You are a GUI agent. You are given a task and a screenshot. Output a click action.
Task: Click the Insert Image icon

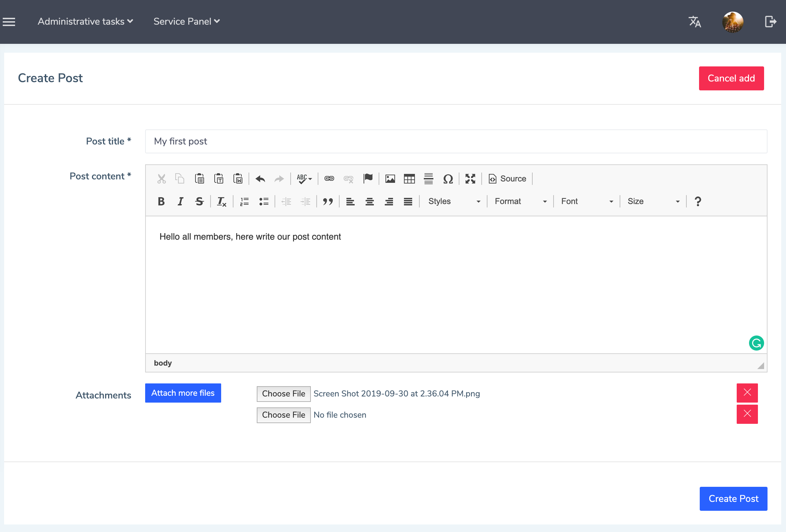click(390, 179)
